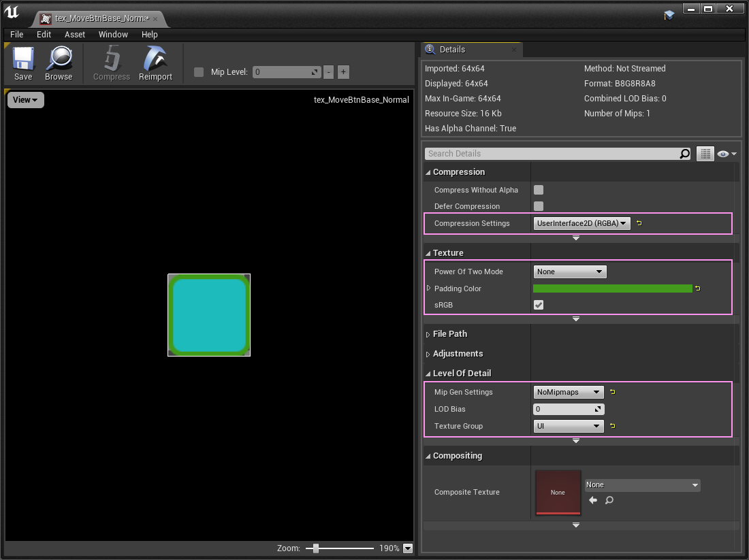
Task: Open the Window menu
Action: tap(113, 35)
